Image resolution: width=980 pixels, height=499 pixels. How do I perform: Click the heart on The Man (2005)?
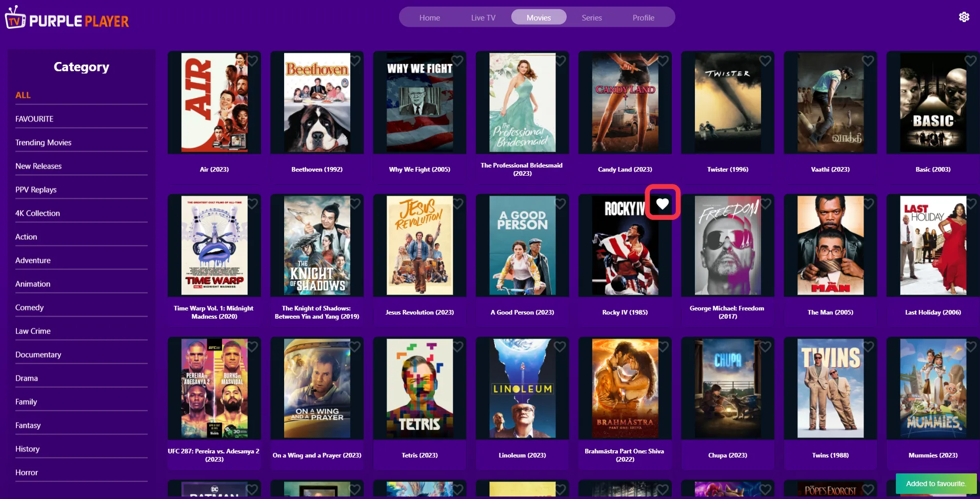(868, 204)
